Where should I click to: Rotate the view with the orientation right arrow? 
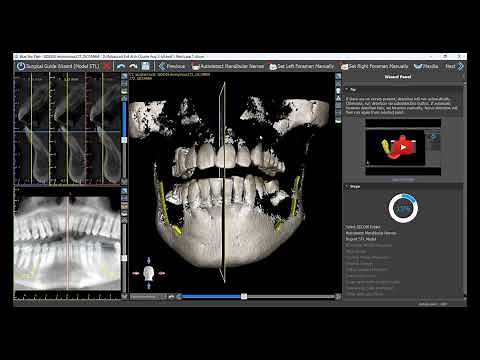[x=162, y=273]
